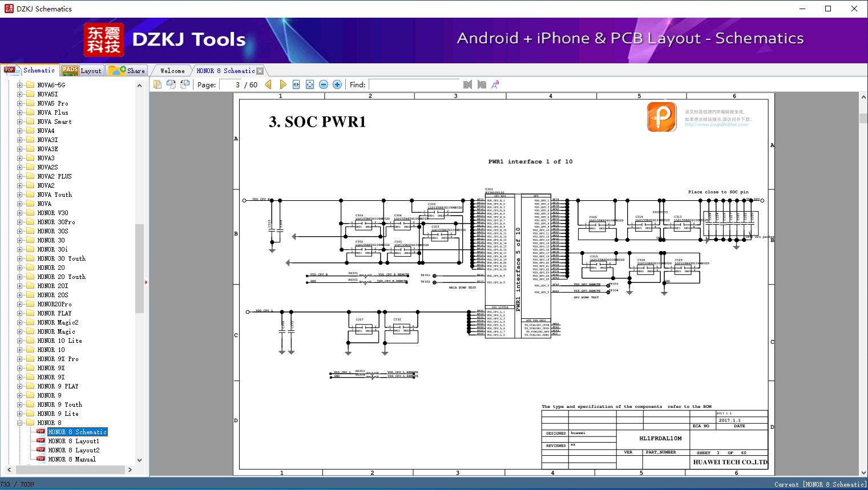
Task: Click the tree horizontal scroll right arrow
Action: point(130,469)
